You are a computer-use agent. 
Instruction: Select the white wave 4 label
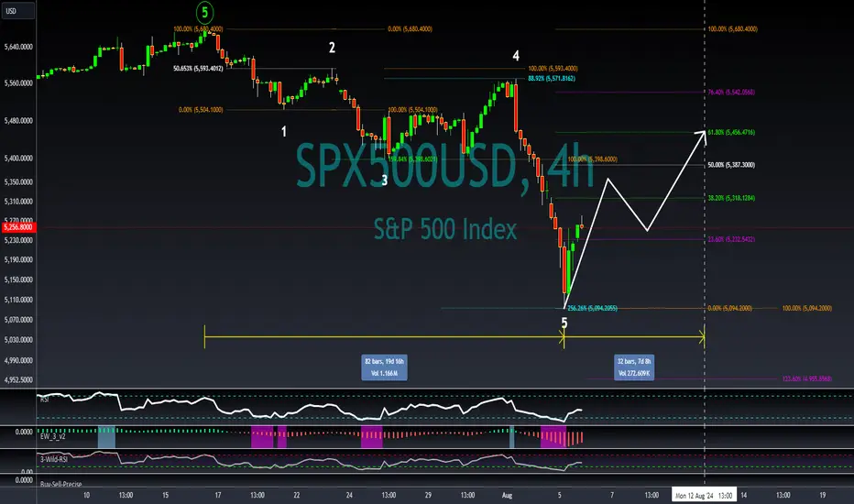point(516,56)
